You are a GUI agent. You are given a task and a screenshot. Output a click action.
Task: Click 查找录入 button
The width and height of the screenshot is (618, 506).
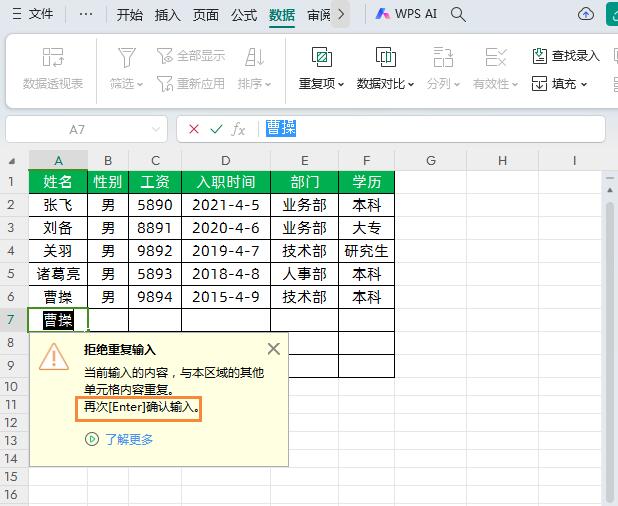[x=566, y=56]
